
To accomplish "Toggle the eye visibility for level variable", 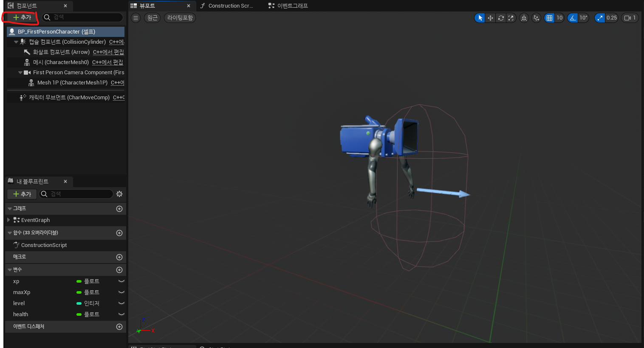I will point(121,303).
